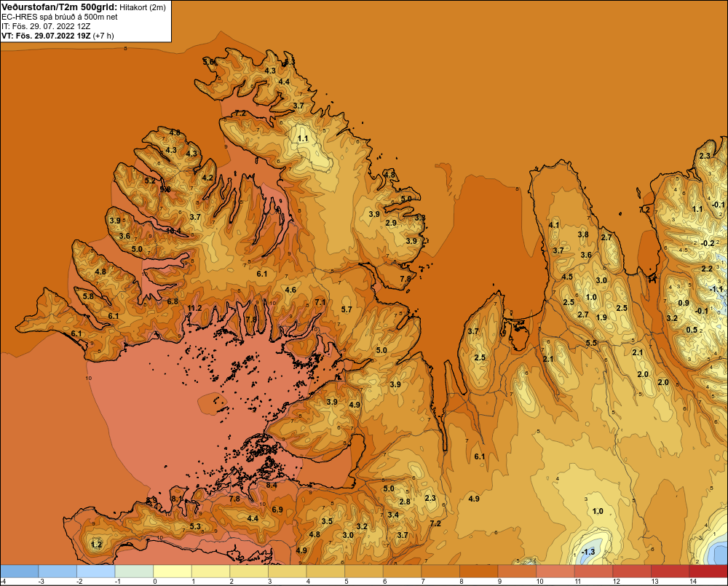Click the '0.9' temperature label
The width and height of the screenshot is (728, 586).
(x=684, y=303)
